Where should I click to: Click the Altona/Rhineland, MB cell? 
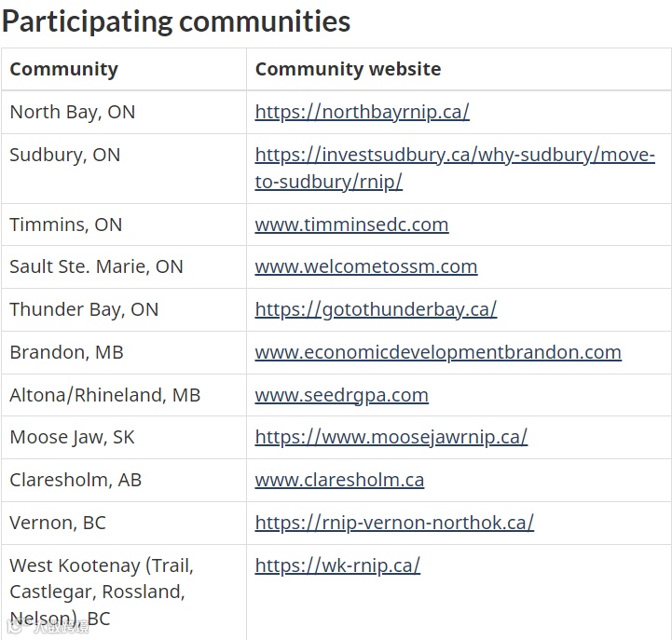point(104,395)
